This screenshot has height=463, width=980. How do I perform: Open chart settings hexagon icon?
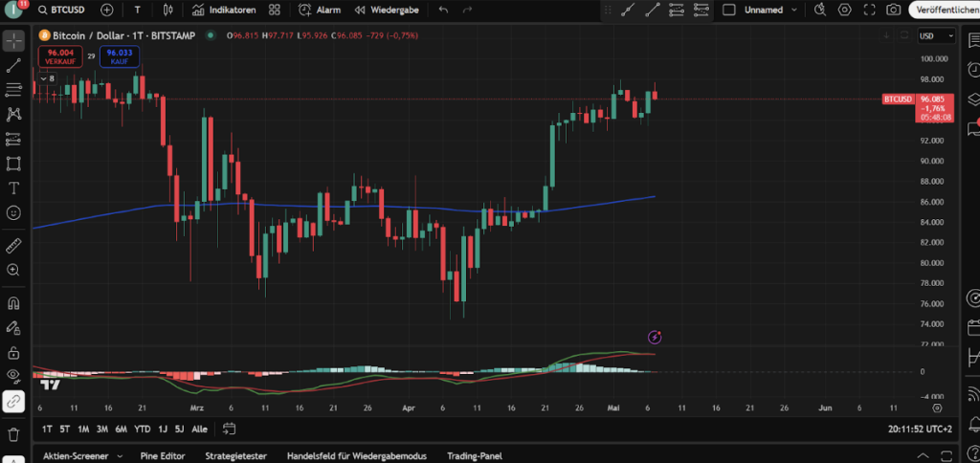[x=845, y=10]
